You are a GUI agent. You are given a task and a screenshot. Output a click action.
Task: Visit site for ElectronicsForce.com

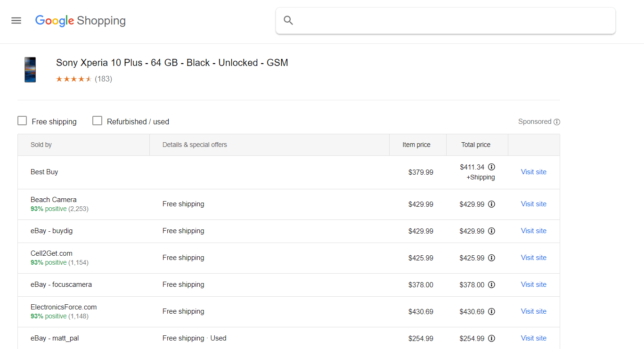534,311
